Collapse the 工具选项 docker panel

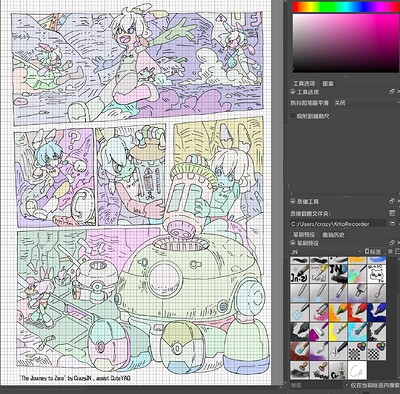293,92
